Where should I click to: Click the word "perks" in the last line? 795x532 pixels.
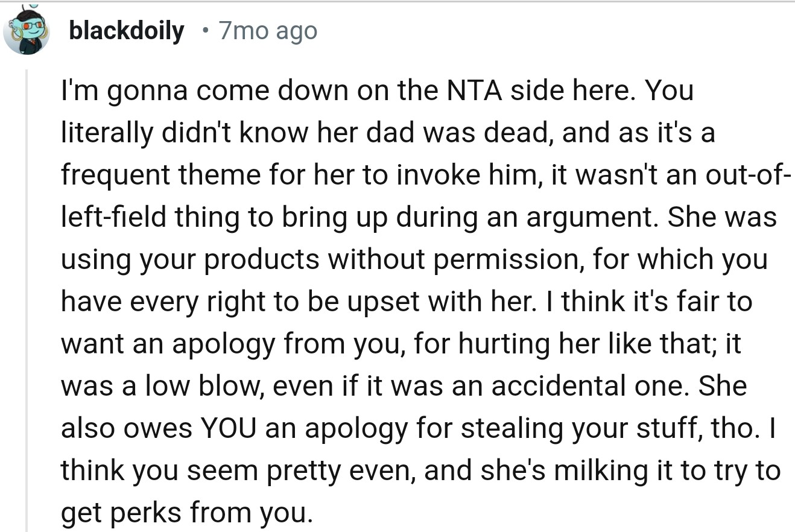click(x=146, y=513)
